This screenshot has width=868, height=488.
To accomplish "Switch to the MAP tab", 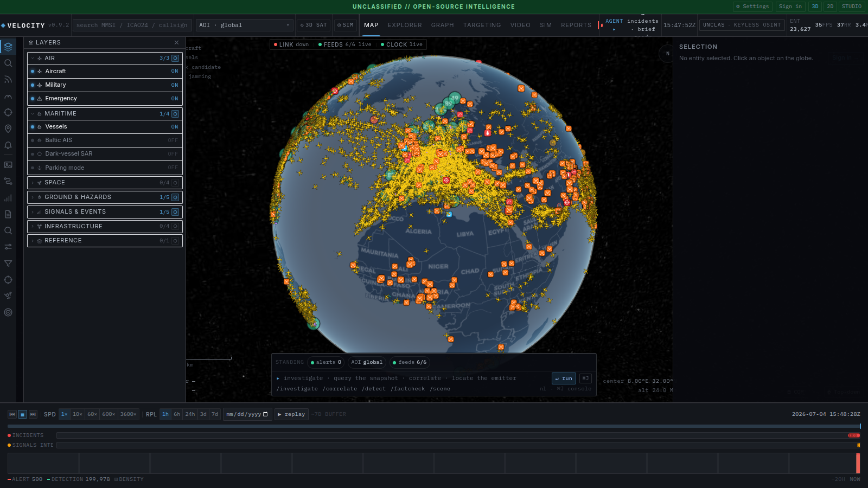I will 371,25.
